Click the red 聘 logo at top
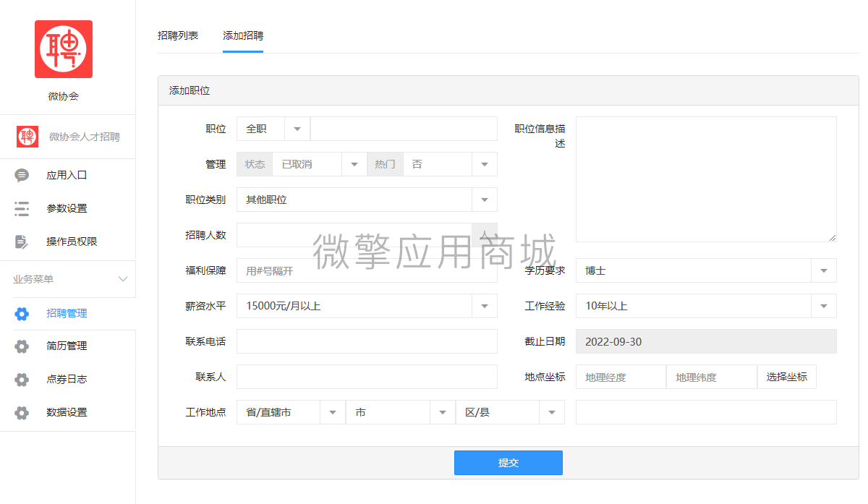 pos(64,49)
